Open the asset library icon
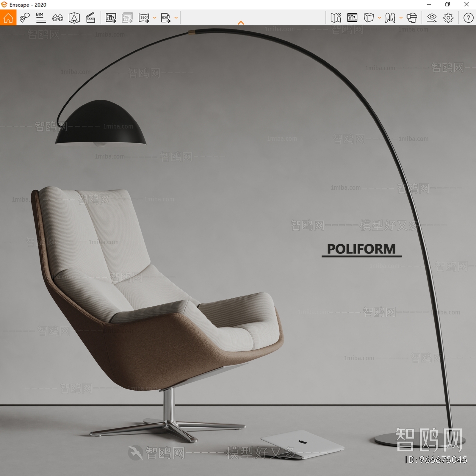The width and height of the screenshot is (476, 476). pyautogui.click(x=352, y=18)
